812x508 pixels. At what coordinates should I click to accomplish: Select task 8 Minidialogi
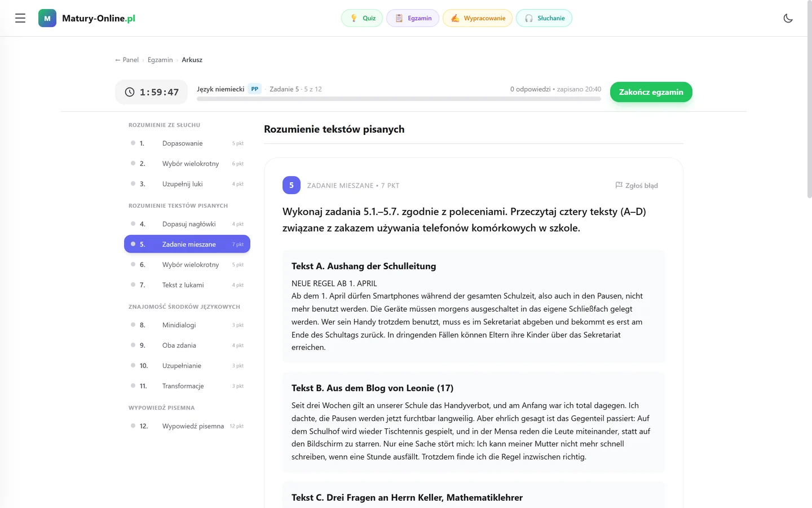click(187, 325)
